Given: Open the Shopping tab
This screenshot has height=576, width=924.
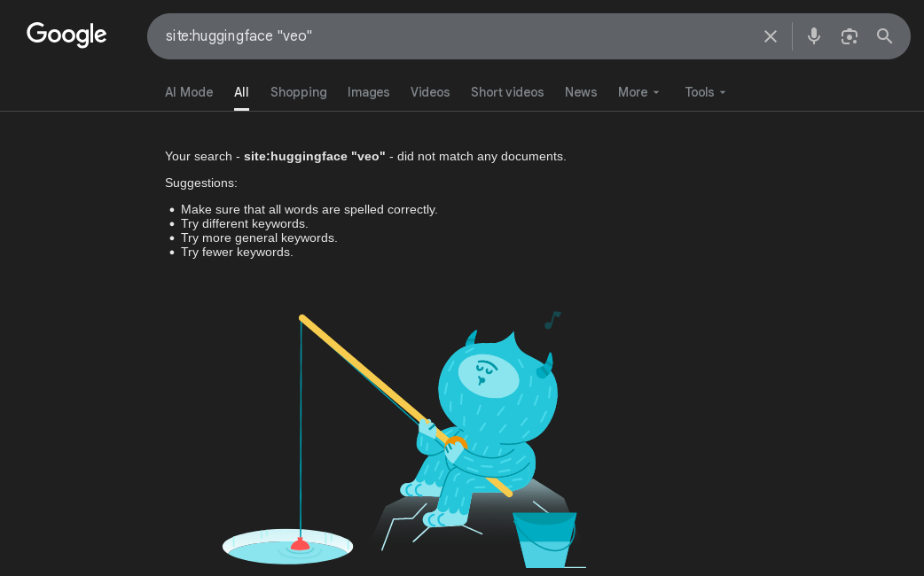Looking at the screenshot, I should [x=298, y=92].
